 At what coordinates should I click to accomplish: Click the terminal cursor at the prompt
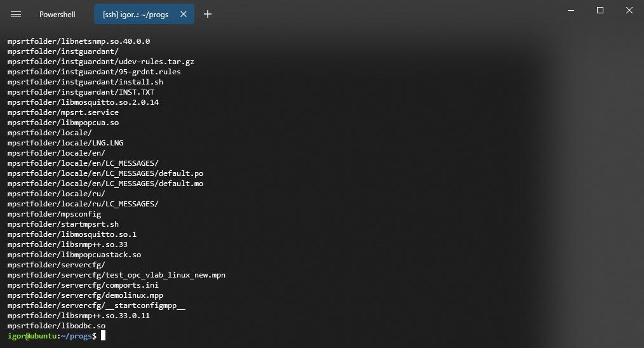click(103, 336)
